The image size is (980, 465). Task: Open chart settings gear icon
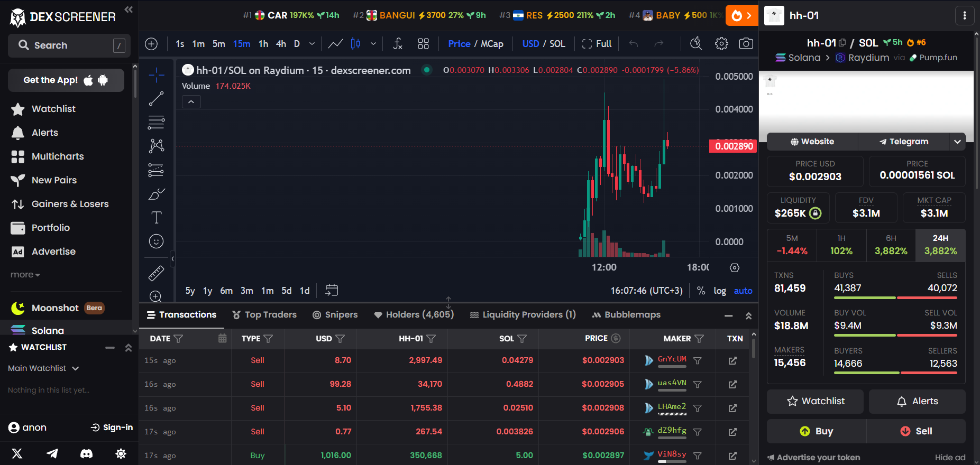[721, 44]
